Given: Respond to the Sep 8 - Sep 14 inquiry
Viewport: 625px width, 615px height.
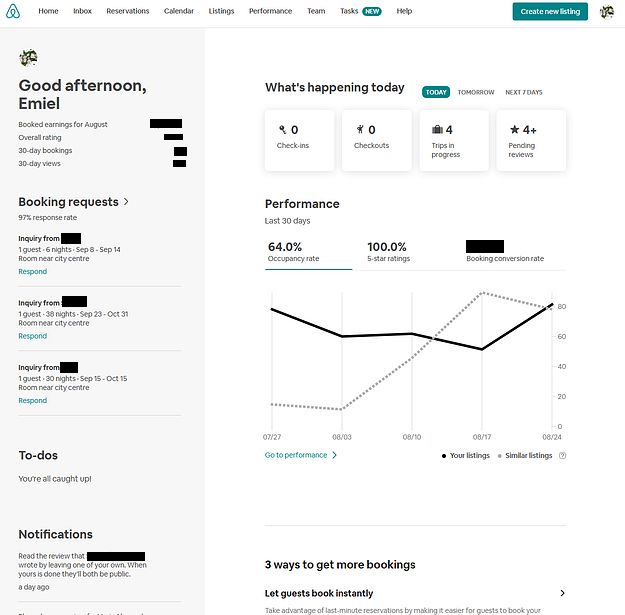Looking at the screenshot, I should [x=32, y=271].
